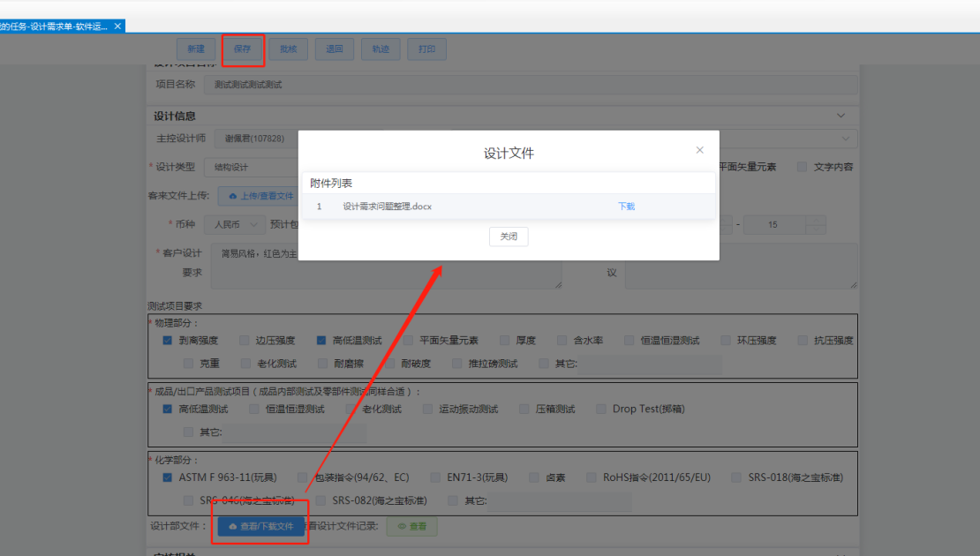Check the 平面矢量元素 checkbox in 物理部分
980x556 pixels.
point(408,341)
